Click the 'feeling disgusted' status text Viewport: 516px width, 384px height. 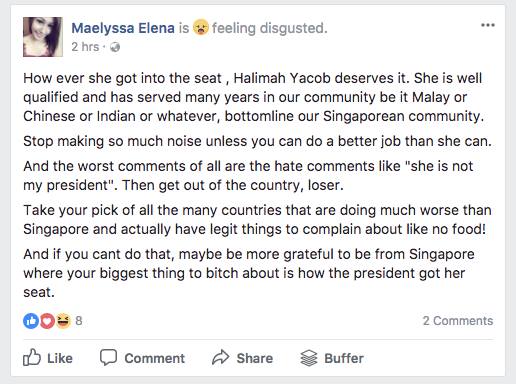pos(270,28)
